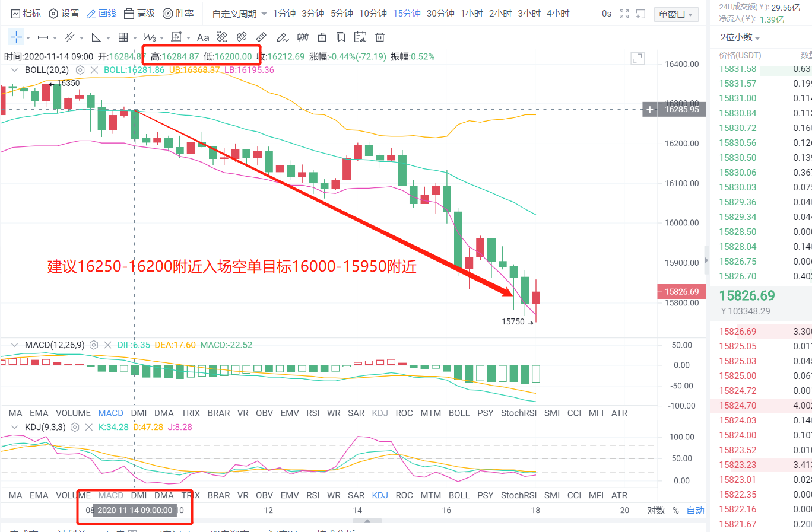Viewport: 812px width, 532px height.
Task: Click the trash icon to clear drawings
Action: (380, 37)
